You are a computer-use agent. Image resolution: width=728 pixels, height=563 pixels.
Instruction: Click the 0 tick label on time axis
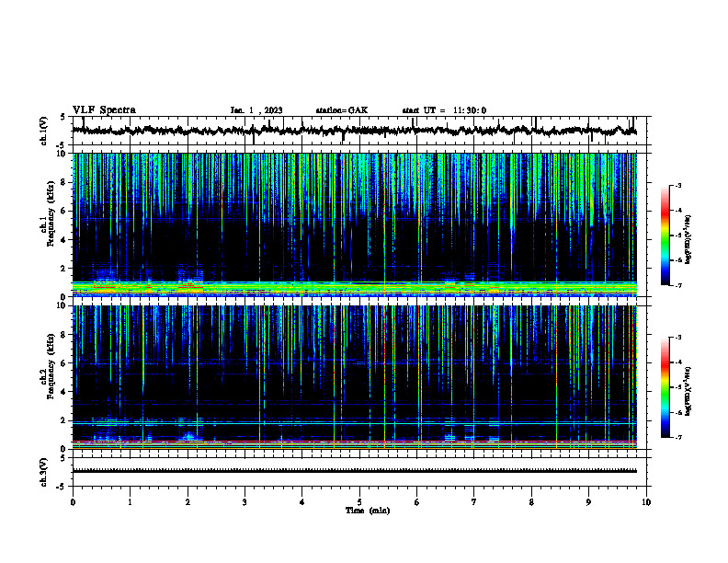coord(73,502)
